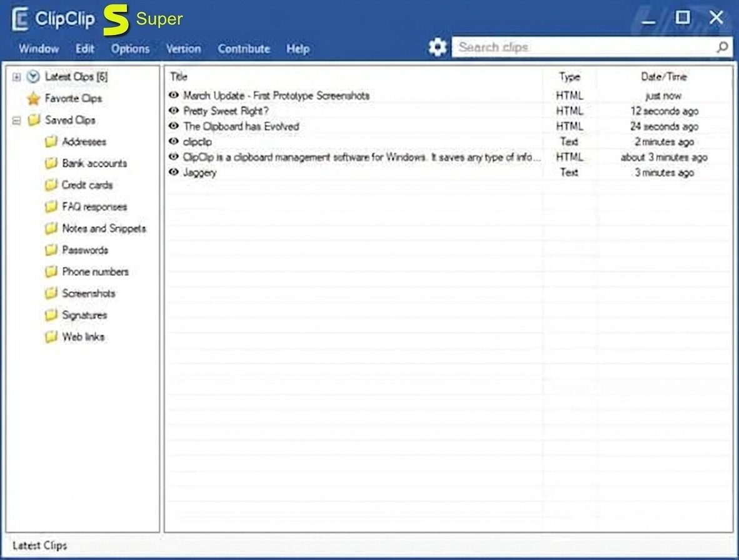Image resolution: width=739 pixels, height=560 pixels.
Task: Click the Notes and Snippets folder icon
Action: point(51,228)
